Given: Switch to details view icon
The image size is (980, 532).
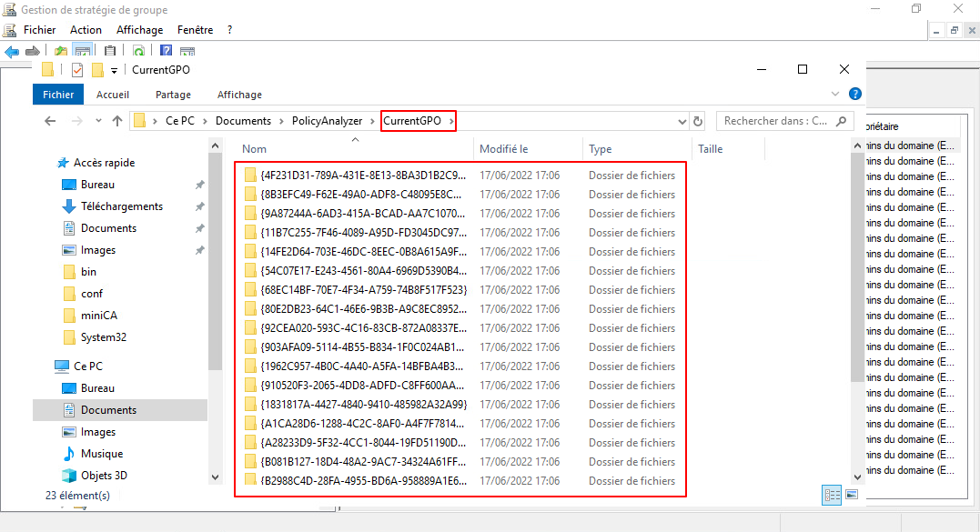Looking at the screenshot, I should pyautogui.click(x=832, y=495).
